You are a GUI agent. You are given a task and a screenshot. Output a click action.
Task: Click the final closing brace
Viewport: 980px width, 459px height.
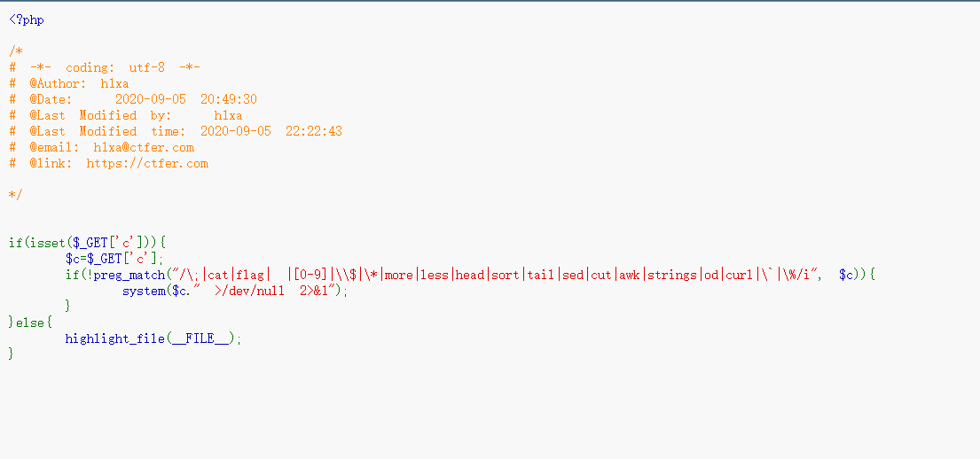pyautogui.click(x=12, y=354)
